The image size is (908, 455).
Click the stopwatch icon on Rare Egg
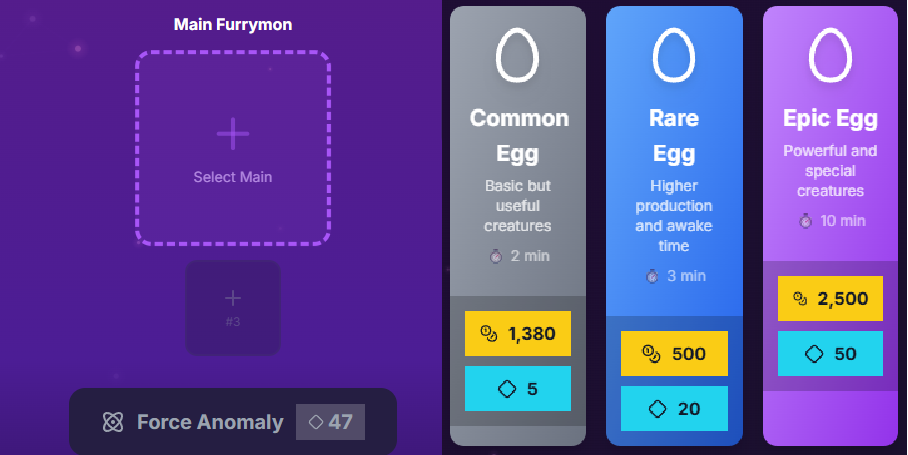click(x=652, y=275)
